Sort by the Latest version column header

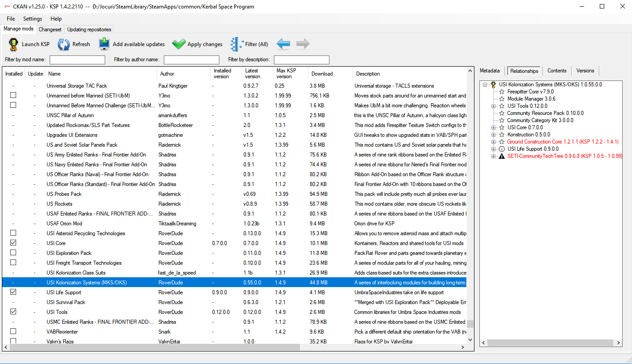pos(257,74)
